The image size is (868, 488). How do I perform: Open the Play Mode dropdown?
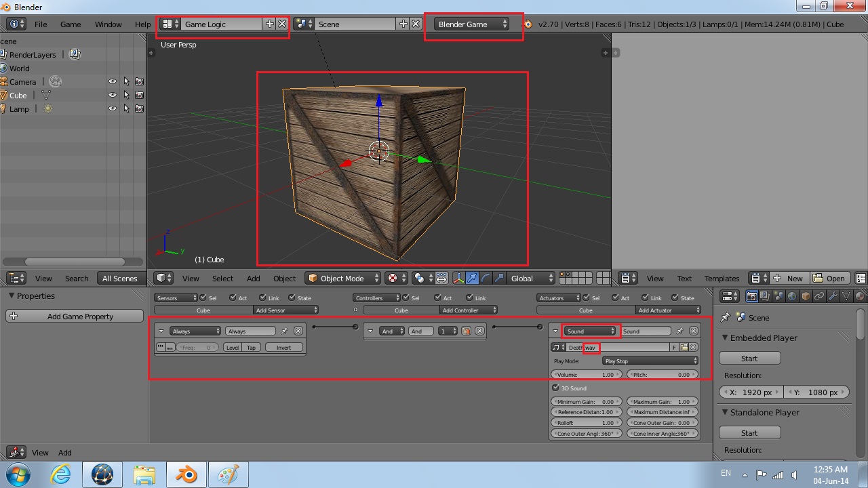pyautogui.click(x=650, y=361)
